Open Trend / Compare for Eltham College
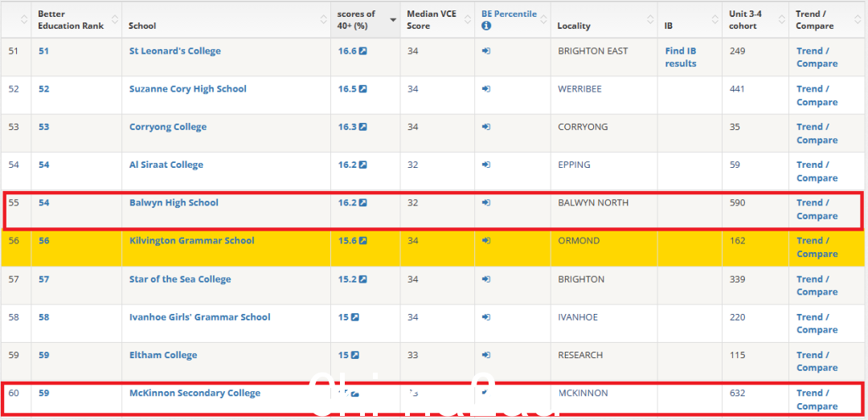This screenshot has width=868, height=420. pyautogui.click(x=817, y=361)
